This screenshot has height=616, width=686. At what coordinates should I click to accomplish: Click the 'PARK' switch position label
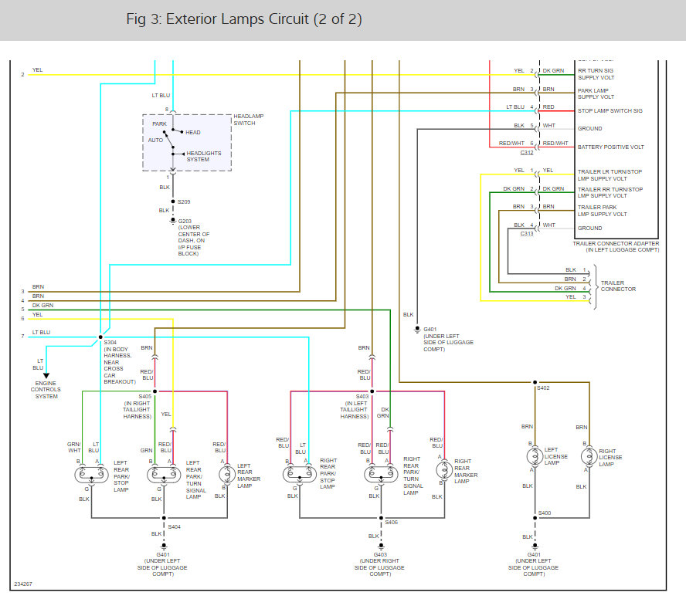point(159,124)
